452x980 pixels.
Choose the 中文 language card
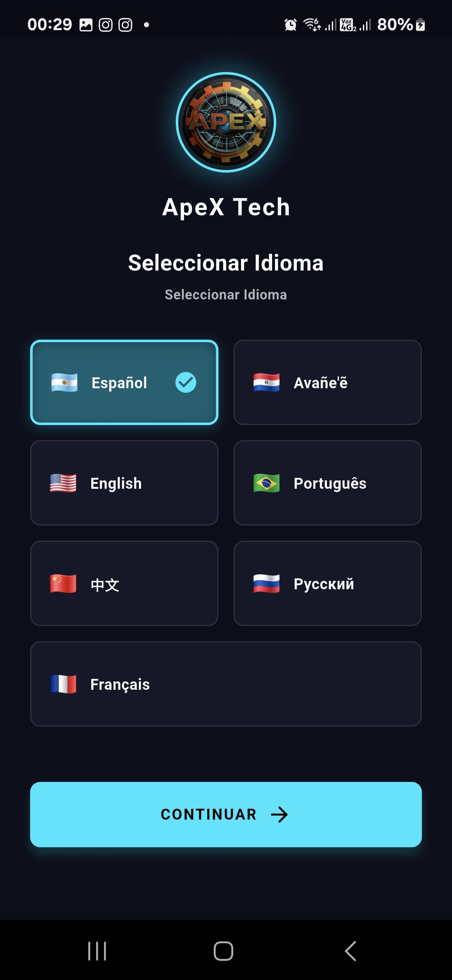(x=124, y=583)
